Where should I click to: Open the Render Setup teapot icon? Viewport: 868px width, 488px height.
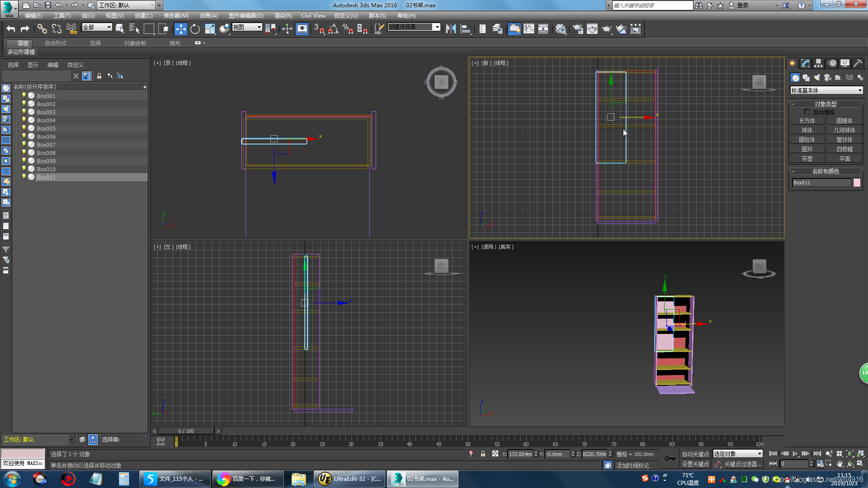pos(578,29)
